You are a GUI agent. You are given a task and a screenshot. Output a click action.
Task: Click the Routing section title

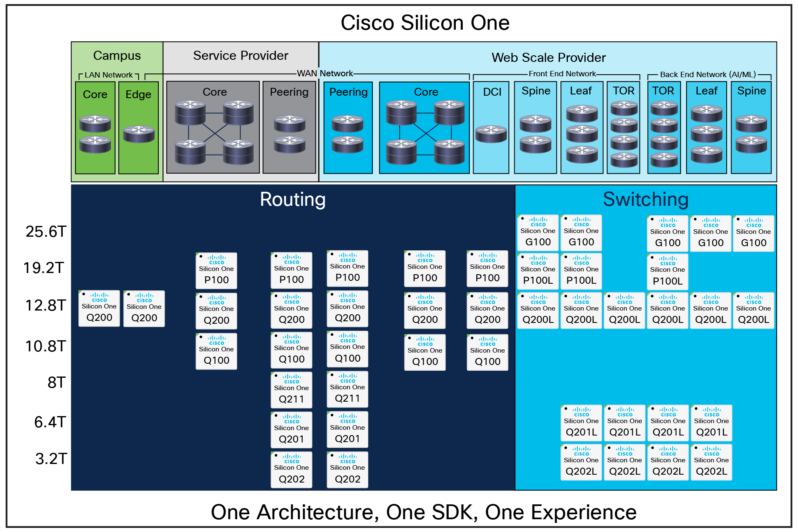coord(293,200)
